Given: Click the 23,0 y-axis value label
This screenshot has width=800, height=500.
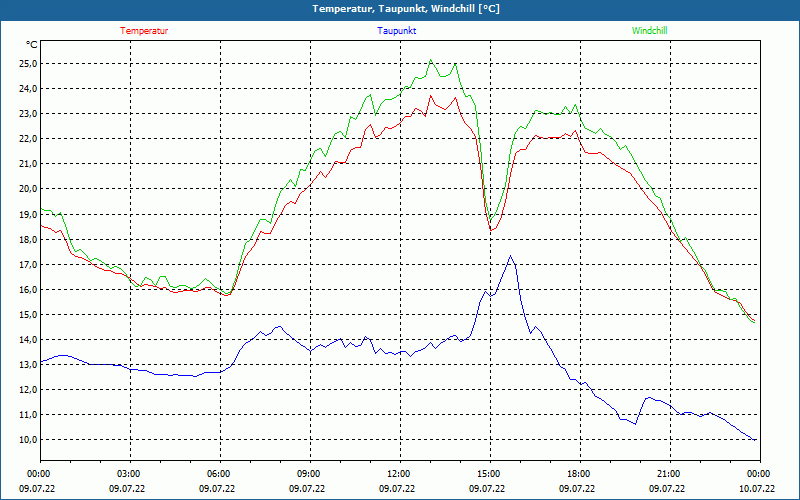Looking at the screenshot, I should (x=27, y=113).
